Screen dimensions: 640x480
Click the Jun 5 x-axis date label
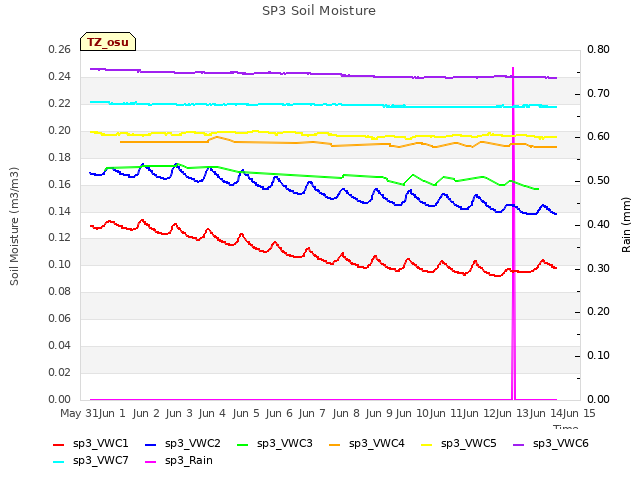point(246,413)
